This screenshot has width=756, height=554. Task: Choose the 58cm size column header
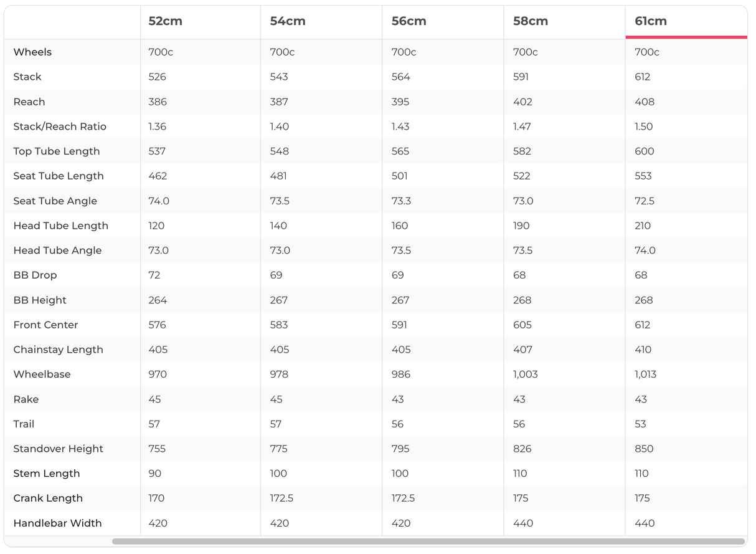tap(530, 21)
